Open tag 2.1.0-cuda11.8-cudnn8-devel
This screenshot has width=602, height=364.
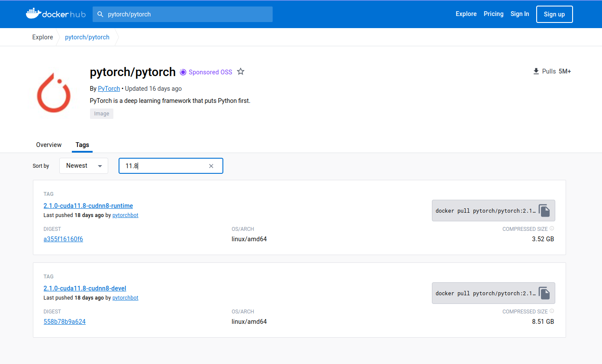tap(85, 288)
